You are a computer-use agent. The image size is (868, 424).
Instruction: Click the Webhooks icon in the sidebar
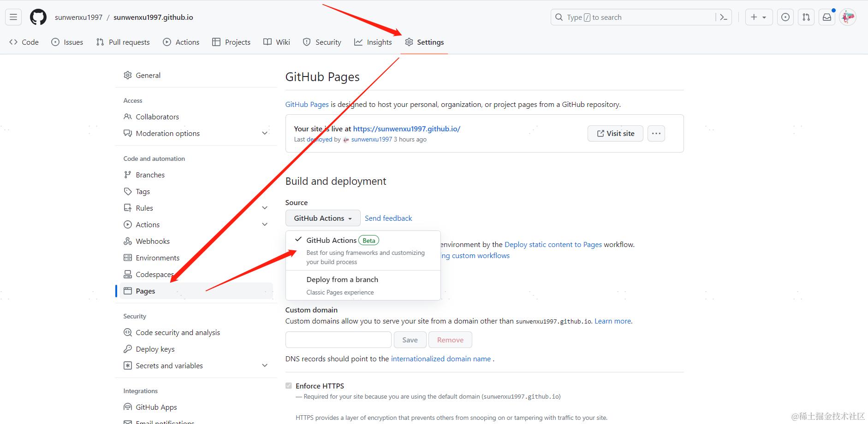(128, 241)
